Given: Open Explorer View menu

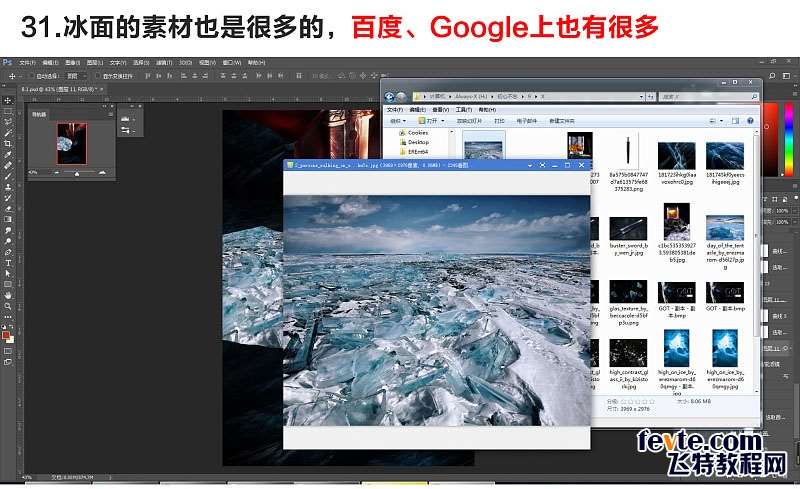Looking at the screenshot, I should point(440,110).
